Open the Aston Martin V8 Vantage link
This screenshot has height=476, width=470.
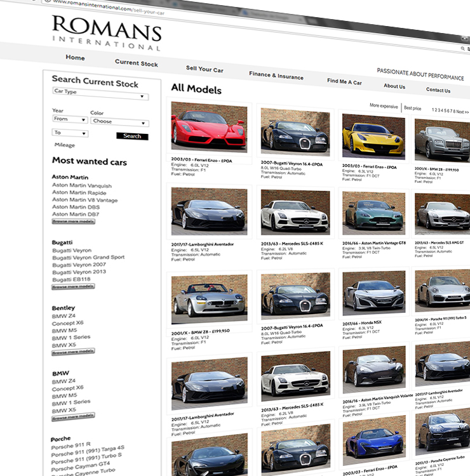coord(85,200)
